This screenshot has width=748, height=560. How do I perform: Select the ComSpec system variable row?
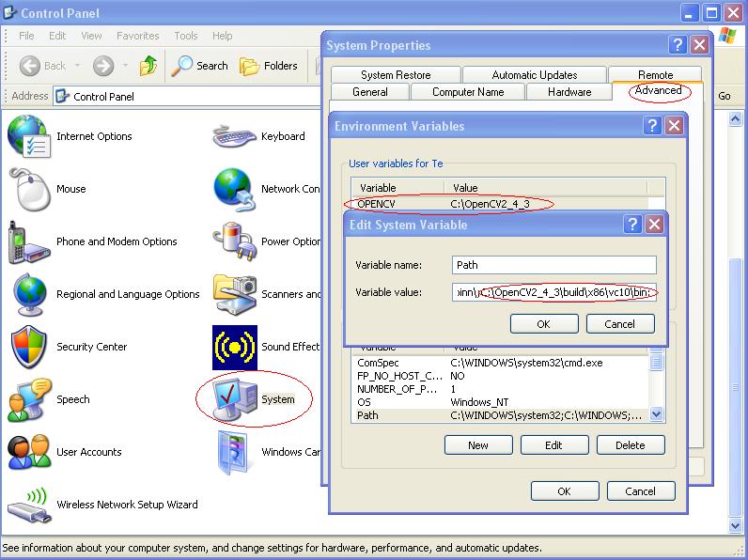[x=500, y=363]
